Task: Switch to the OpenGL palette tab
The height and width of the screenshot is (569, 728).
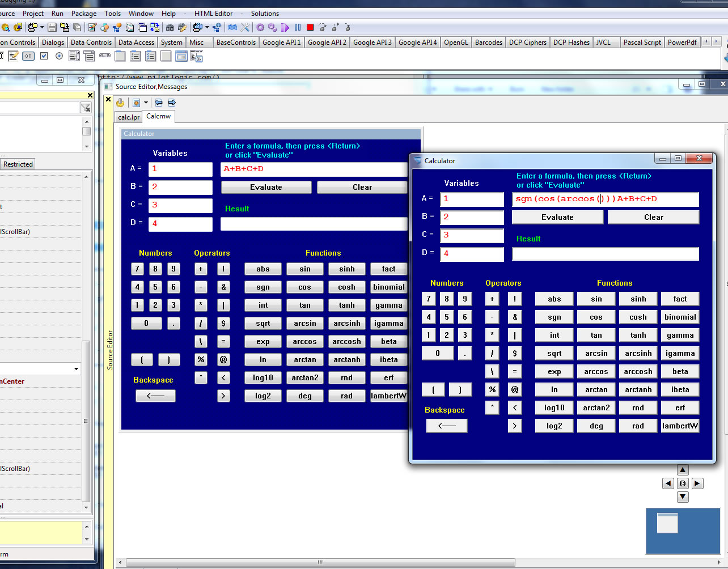Action: point(456,43)
